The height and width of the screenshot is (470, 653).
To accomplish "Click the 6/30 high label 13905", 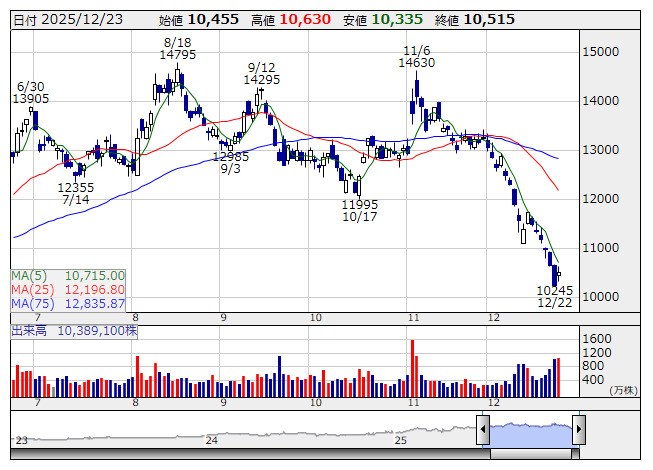I will [x=31, y=98].
